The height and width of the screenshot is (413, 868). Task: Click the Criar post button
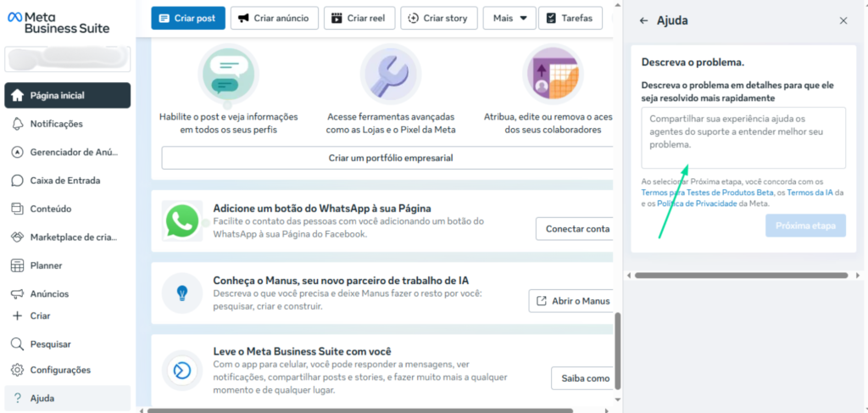coord(188,18)
